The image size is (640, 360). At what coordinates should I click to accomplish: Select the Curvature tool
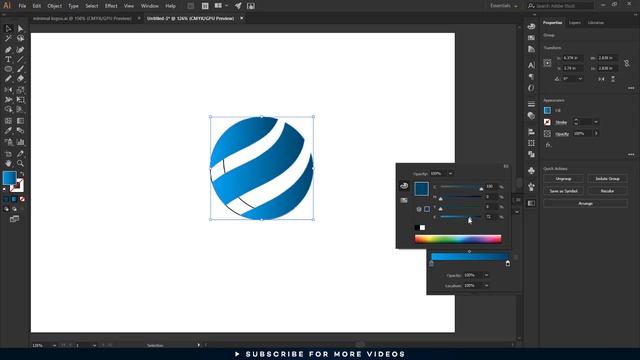(20, 49)
